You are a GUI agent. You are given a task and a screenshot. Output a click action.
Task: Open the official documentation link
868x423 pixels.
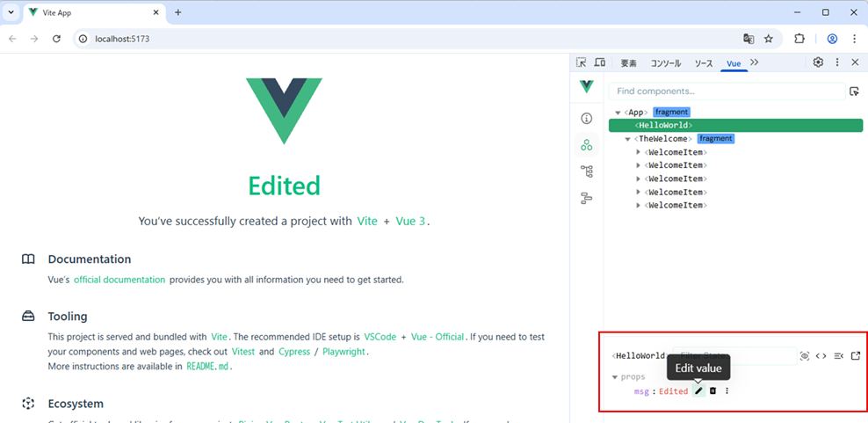119,280
